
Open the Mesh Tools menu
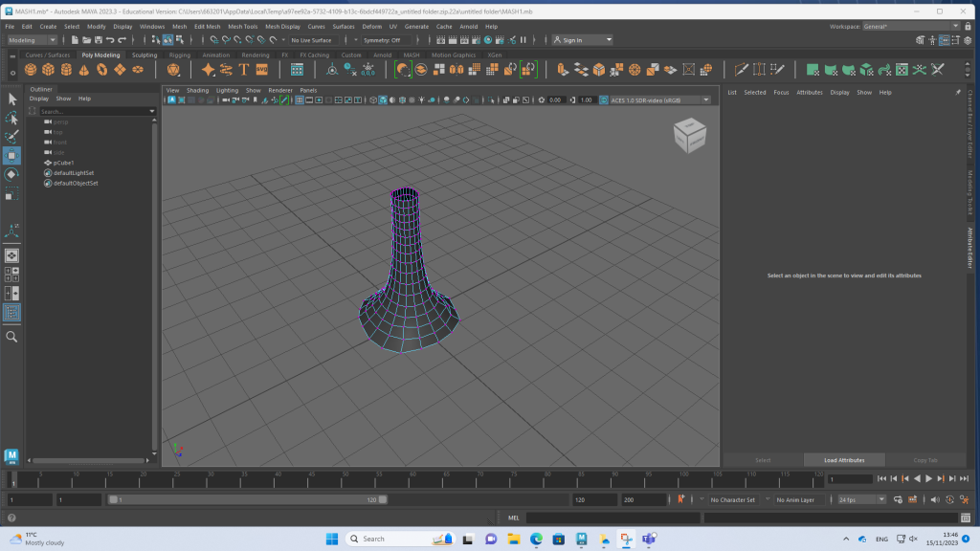pos(242,26)
